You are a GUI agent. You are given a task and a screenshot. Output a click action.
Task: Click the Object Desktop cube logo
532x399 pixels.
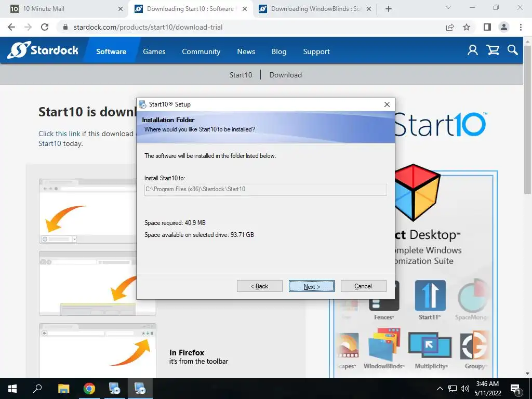tap(417, 192)
